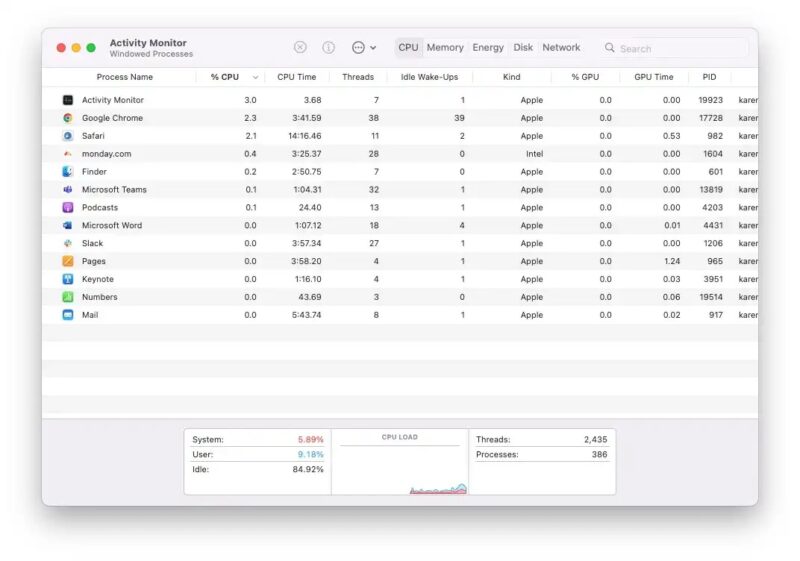
Task: Click the Safari process icon
Action: click(67, 136)
